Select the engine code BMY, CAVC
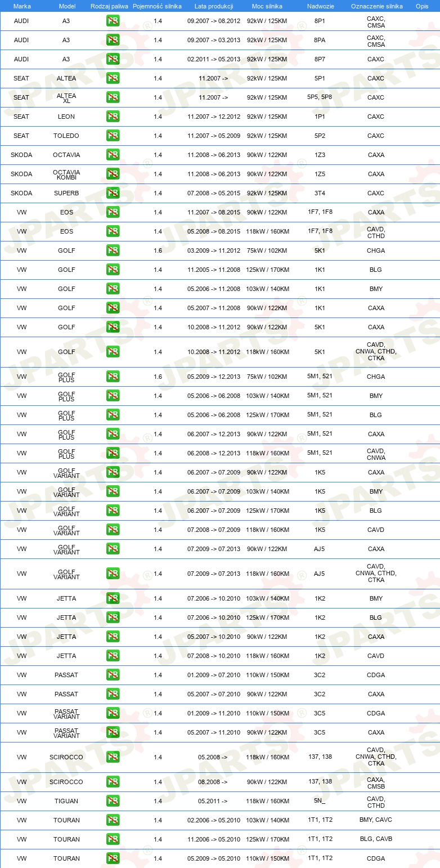Screen dimensions: 440x868 tap(376, 820)
